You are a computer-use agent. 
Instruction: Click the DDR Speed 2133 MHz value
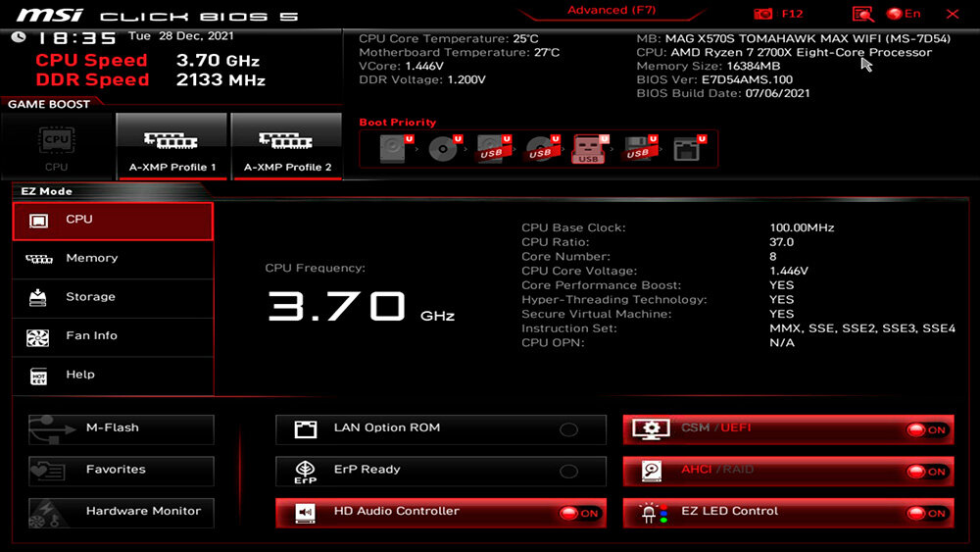tap(220, 80)
